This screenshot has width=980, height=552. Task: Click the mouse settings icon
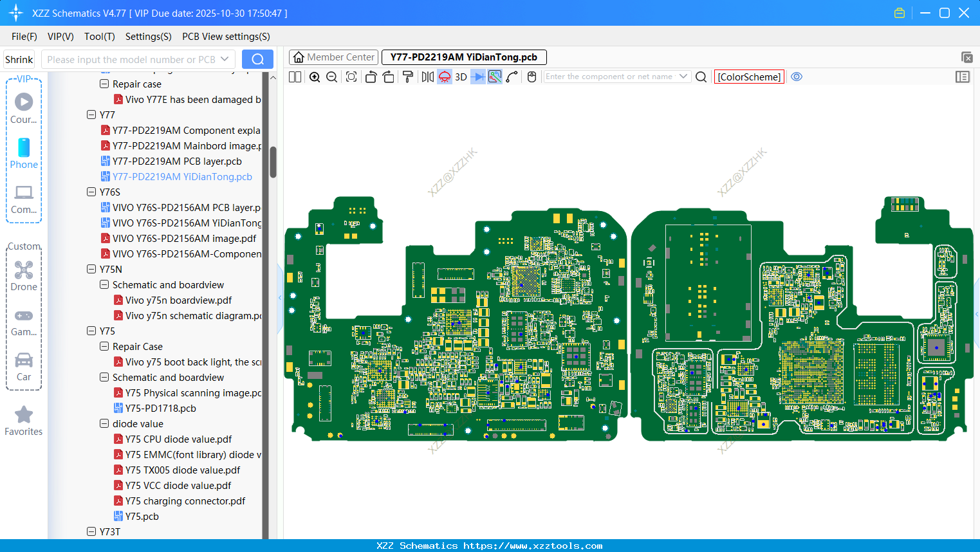(532, 77)
